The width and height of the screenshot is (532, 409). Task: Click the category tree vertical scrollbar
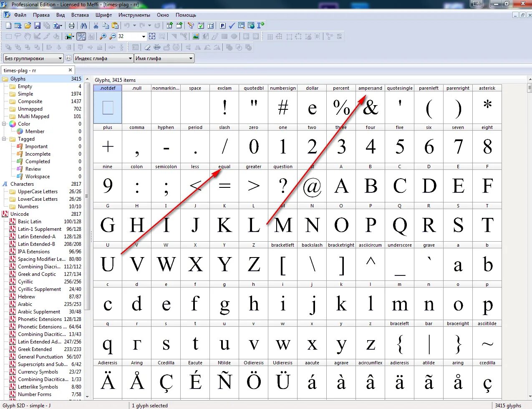[87, 237]
